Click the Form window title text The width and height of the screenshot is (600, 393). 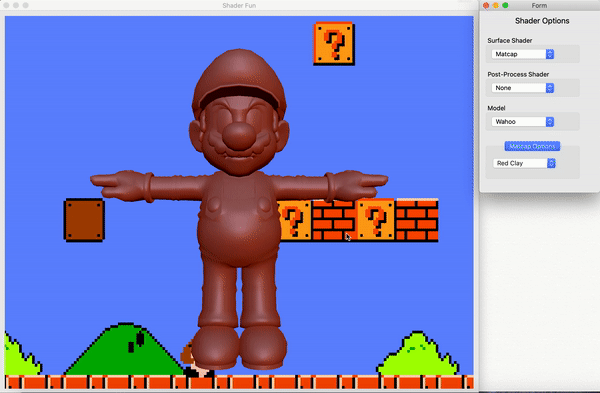click(x=539, y=5)
